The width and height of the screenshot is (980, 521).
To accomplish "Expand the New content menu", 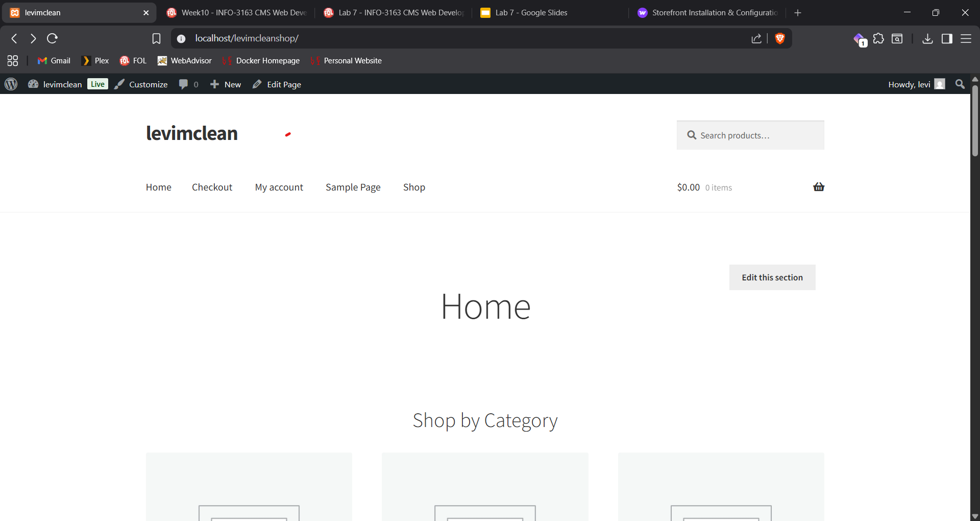I will pos(226,84).
